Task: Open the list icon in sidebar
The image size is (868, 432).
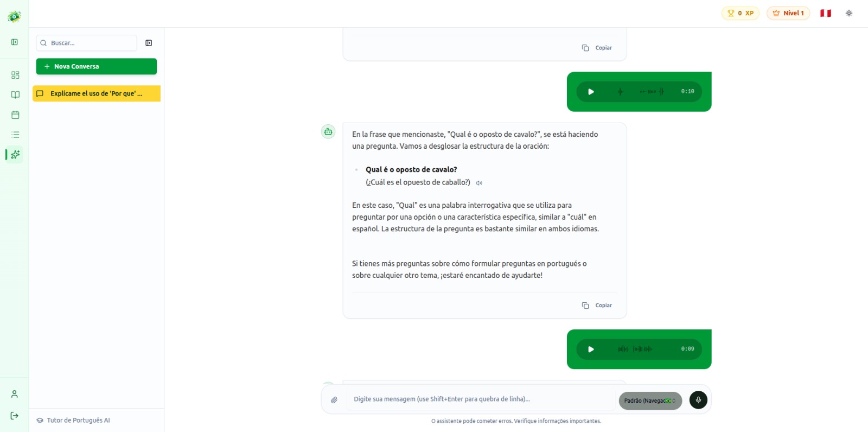Action: pos(15,135)
